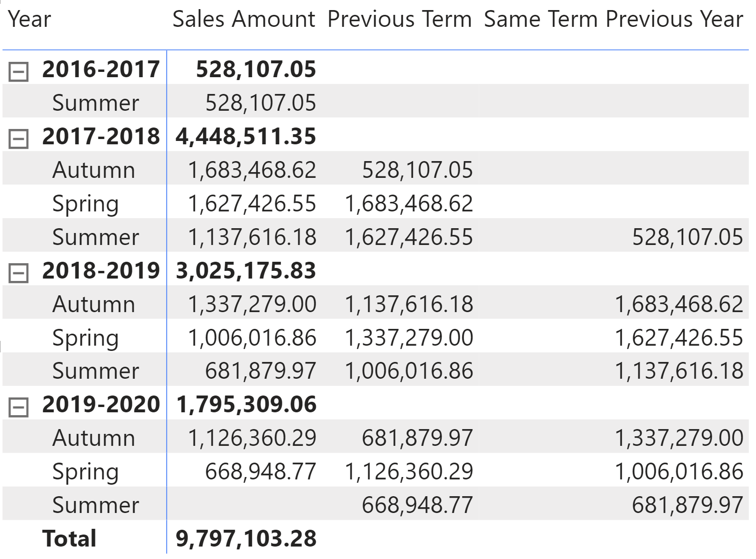Image resolution: width=756 pixels, height=559 pixels.
Task: Select the 2019-2020 Summer row label
Action: 95,505
